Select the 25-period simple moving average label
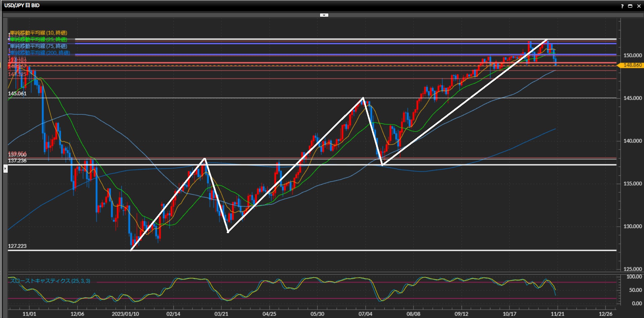This screenshot has height=318, width=644. coord(39,39)
